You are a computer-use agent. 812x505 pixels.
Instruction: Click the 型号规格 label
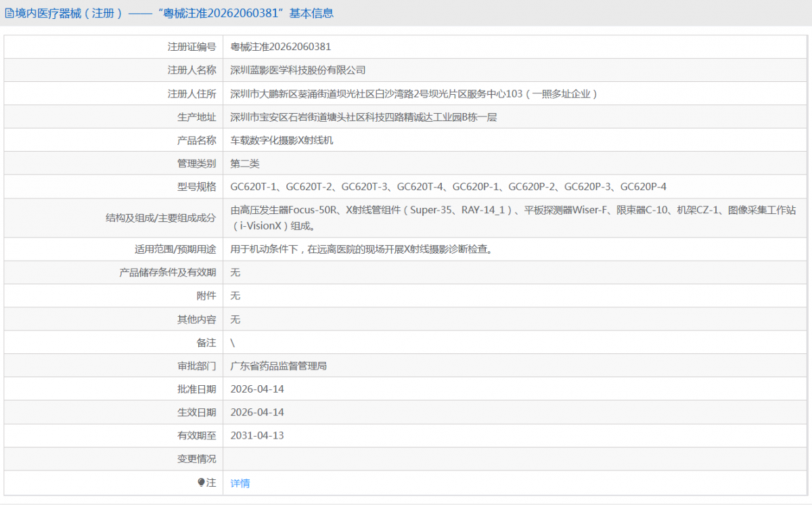[x=197, y=186]
